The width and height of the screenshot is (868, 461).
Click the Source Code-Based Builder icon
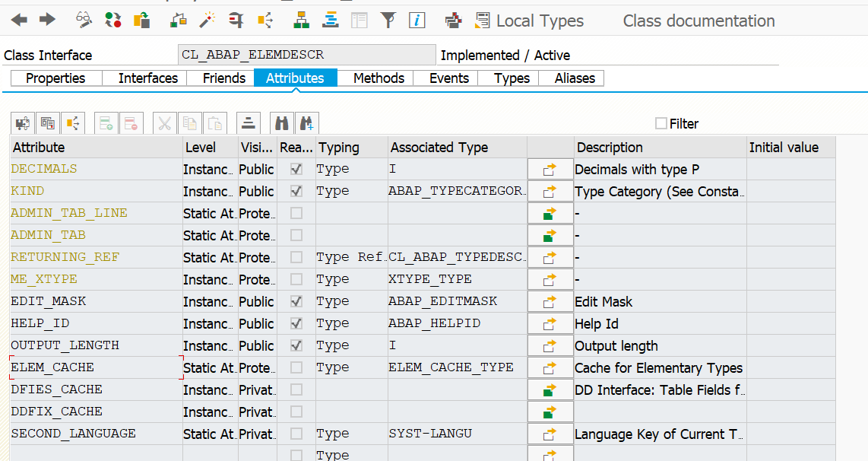tap(453, 21)
